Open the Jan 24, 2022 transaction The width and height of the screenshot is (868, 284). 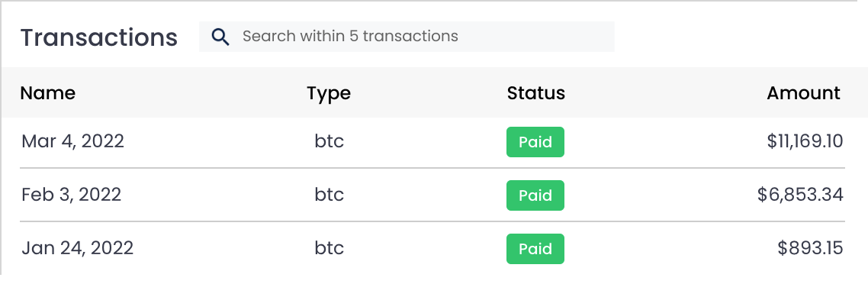click(77, 248)
